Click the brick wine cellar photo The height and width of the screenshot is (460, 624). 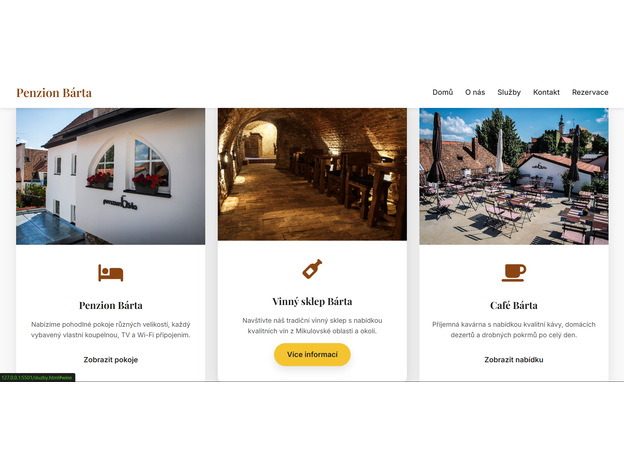coord(312,174)
